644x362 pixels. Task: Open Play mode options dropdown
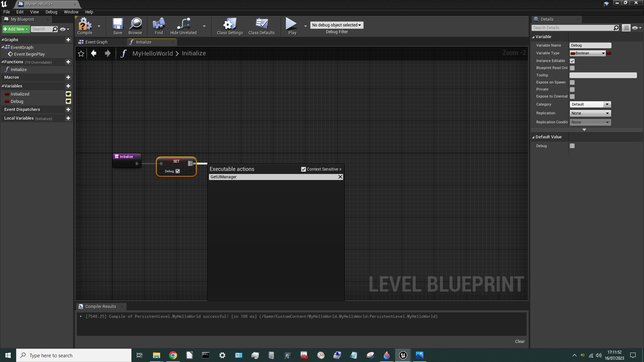(x=305, y=26)
